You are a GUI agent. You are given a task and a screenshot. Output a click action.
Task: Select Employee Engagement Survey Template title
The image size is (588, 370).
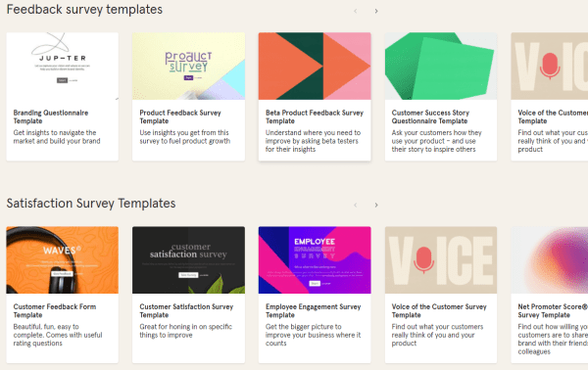pos(314,311)
